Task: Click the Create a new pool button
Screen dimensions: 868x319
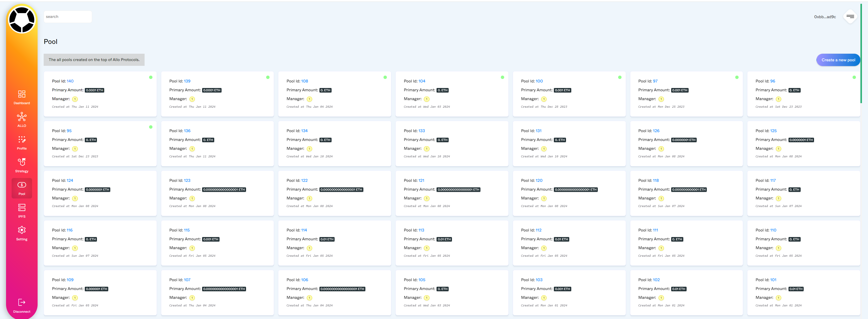Action: click(x=838, y=60)
